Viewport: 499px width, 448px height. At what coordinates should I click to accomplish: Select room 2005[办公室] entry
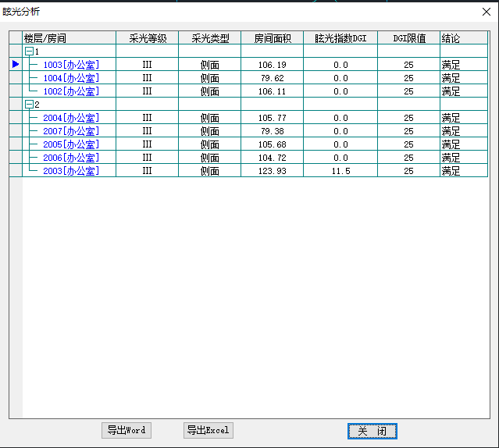tap(70, 144)
